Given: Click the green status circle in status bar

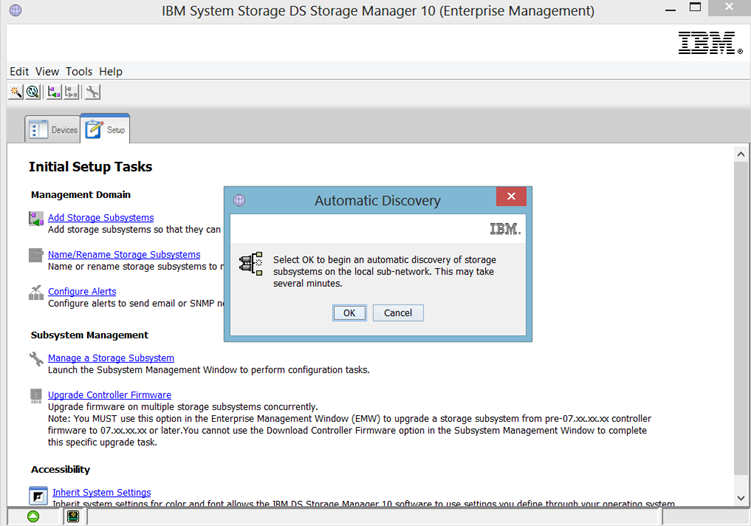Looking at the screenshot, I should [33, 516].
